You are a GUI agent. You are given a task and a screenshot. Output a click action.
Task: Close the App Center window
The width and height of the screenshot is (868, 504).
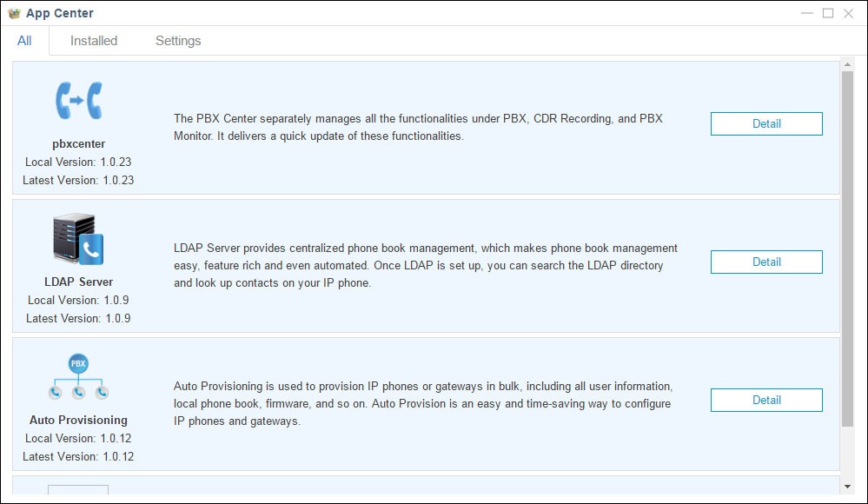[x=849, y=13]
